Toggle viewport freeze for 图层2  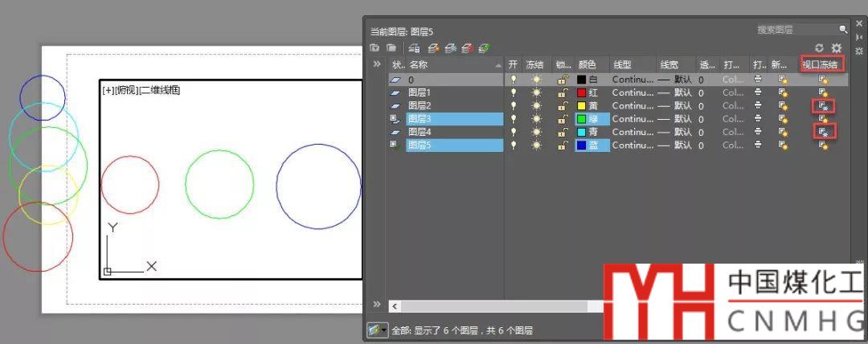pos(824,106)
